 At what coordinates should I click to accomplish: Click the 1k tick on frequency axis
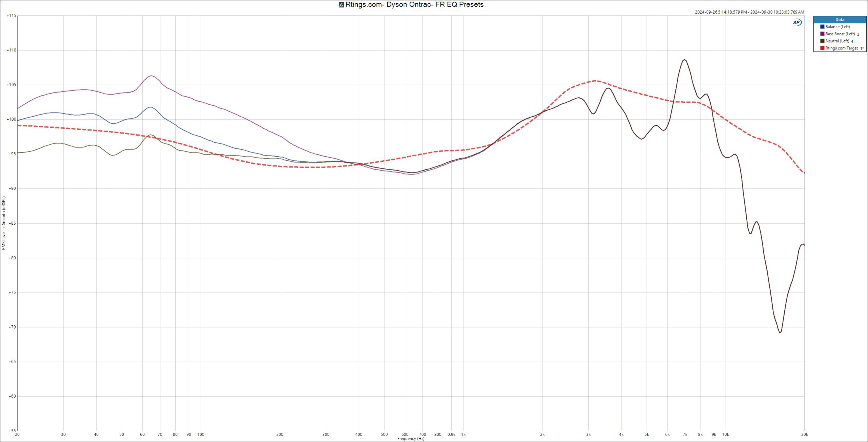click(x=463, y=435)
